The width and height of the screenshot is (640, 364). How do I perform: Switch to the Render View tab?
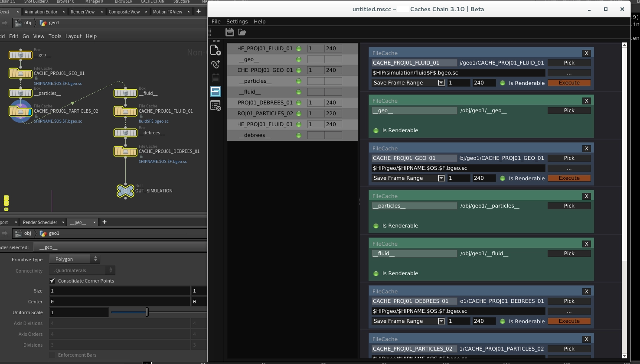[x=83, y=12]
